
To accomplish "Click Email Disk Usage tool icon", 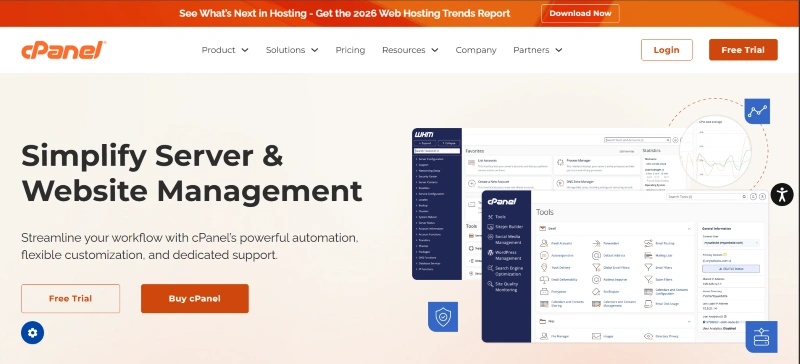I will click(648, 304).
